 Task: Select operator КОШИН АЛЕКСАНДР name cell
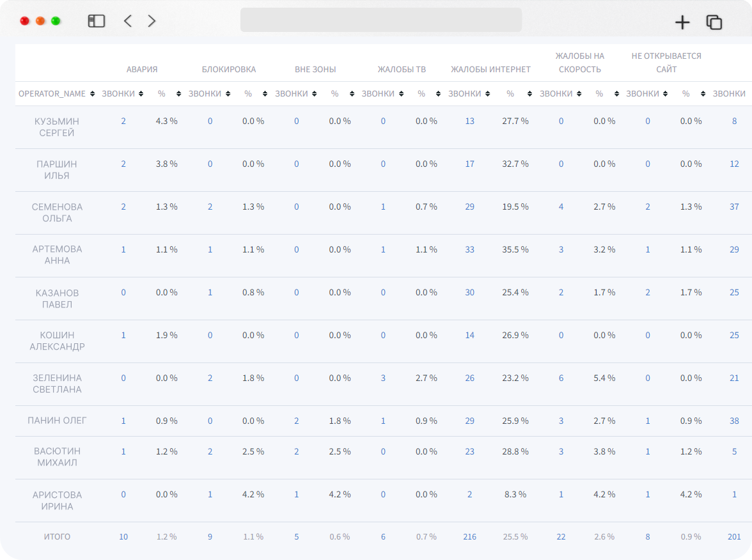(57, 341)
